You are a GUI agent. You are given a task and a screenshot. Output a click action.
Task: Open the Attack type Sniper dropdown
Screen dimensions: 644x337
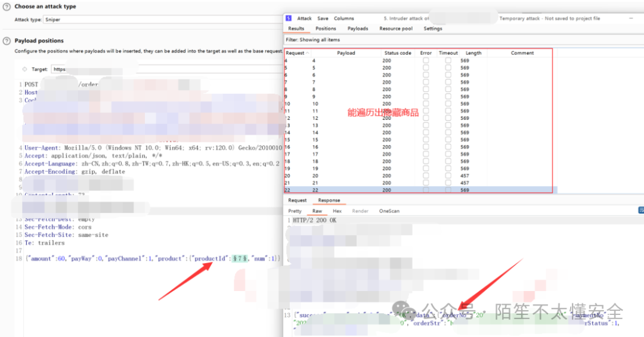pyautogui.click(x=162, y=19)
